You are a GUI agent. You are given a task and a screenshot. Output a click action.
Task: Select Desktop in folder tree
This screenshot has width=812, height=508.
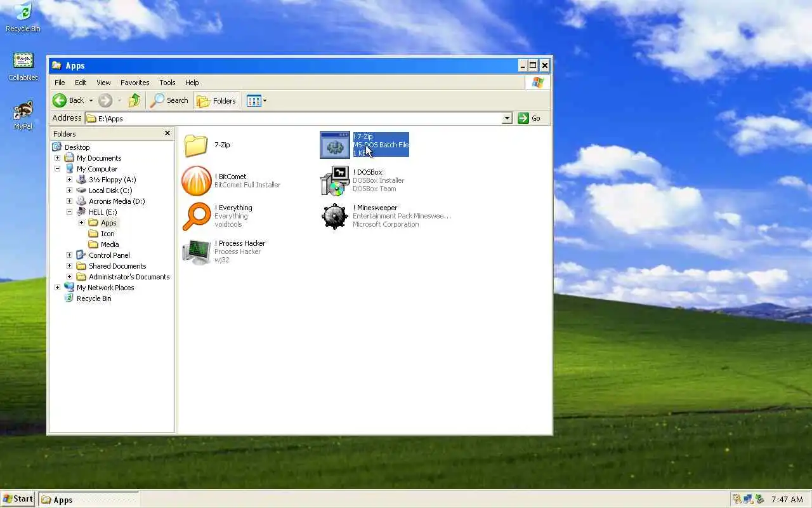click(x=77, y=147)
